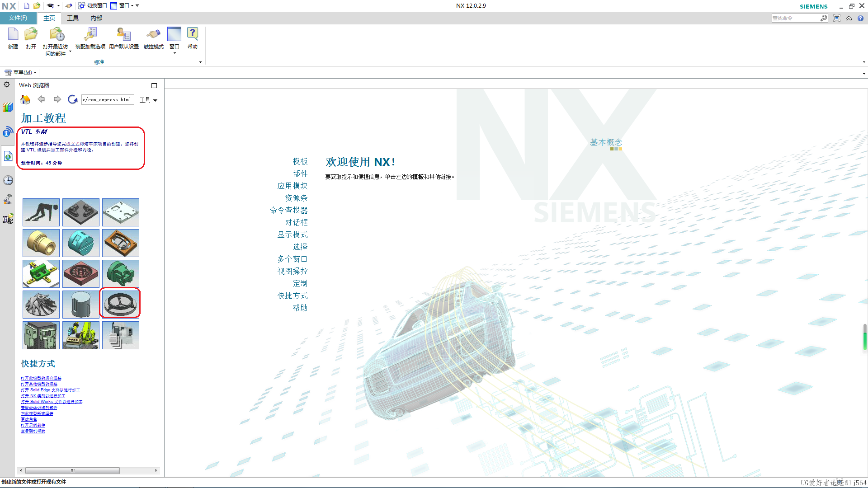
Task: Open link 打开 Solid Works 文件以进行加工
Action: click(52, 402)
